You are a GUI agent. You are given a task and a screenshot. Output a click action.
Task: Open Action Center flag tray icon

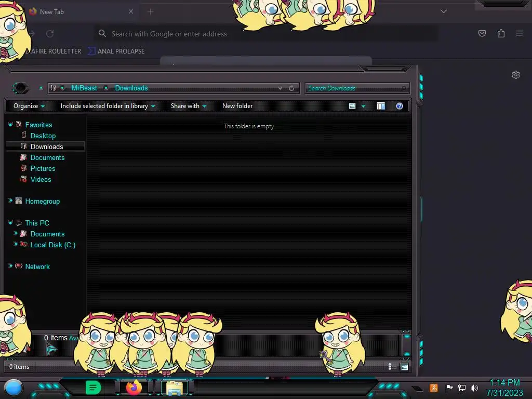(449, 388)
